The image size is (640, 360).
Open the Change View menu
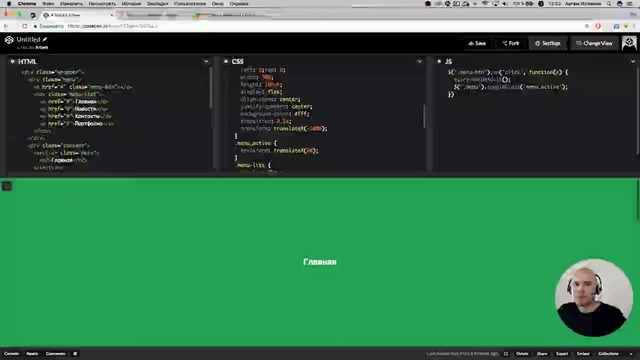click(594, 43)
